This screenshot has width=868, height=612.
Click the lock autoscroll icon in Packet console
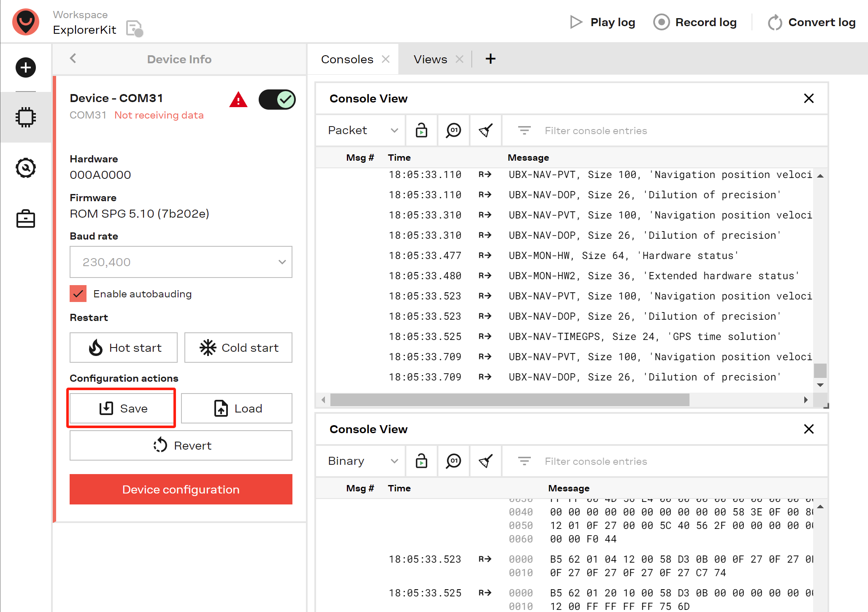pyautogui.click(x=421, y=130)
